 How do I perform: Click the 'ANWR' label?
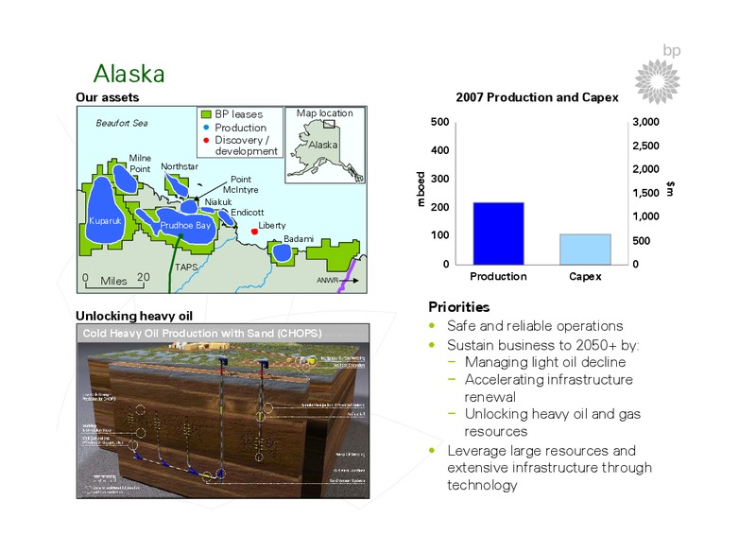click(x=327, y=281)
